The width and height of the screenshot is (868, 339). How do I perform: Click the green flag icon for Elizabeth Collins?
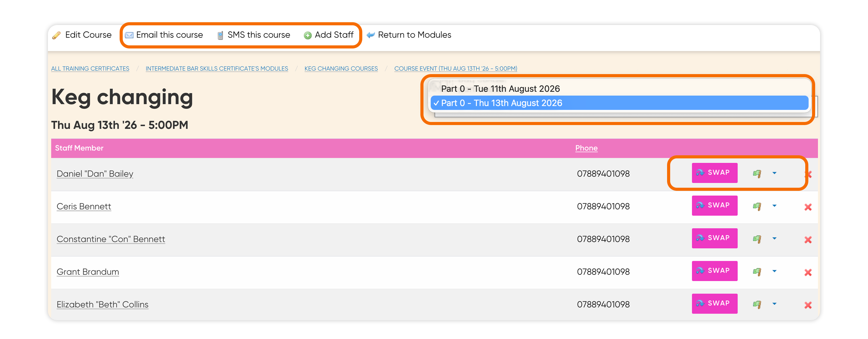[x=757, y=304]
